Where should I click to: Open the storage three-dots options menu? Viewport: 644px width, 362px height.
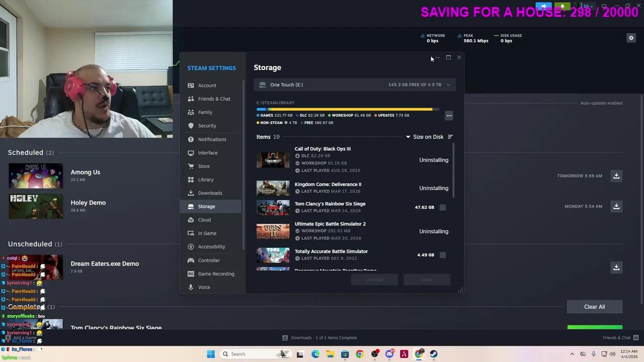(x=449, y=116)
